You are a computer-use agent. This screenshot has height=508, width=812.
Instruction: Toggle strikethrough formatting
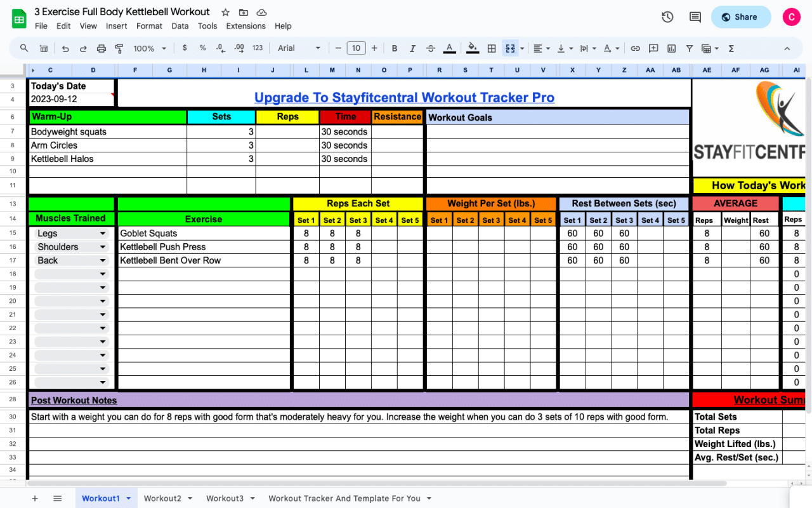pos(431,48)
